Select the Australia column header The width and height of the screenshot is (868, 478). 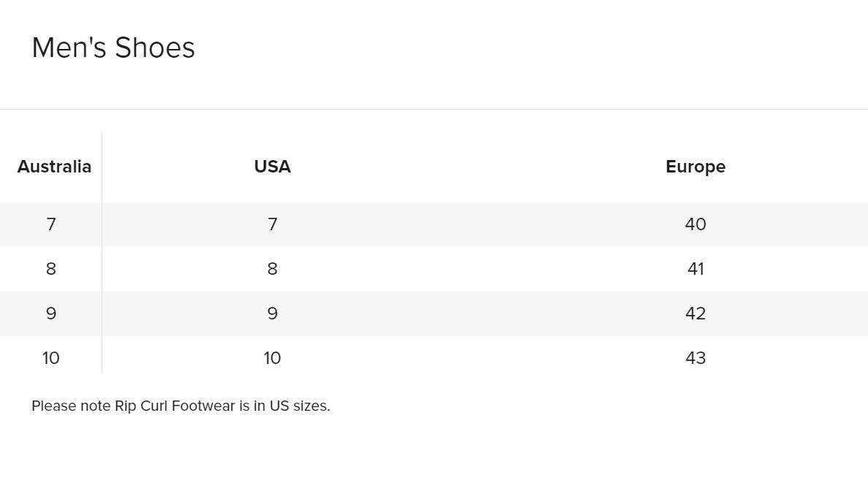[54, 167]
